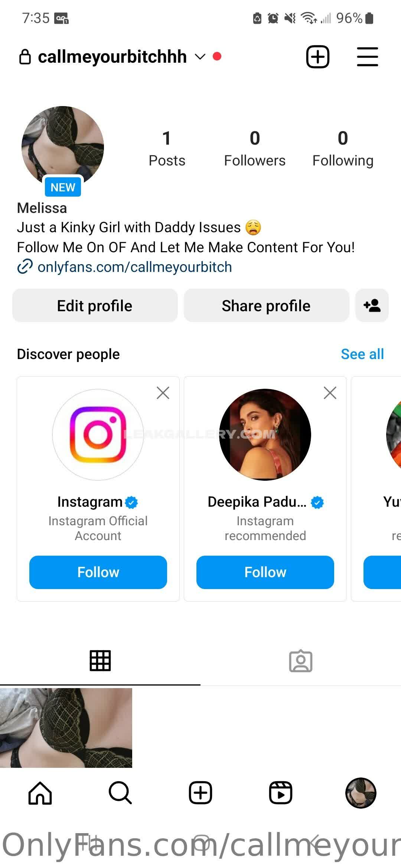This screenshot has width=401, height=868.
Task: Dismiss the Instagram suggestion card
Action: pyautogui.click(x=163, y=393)
